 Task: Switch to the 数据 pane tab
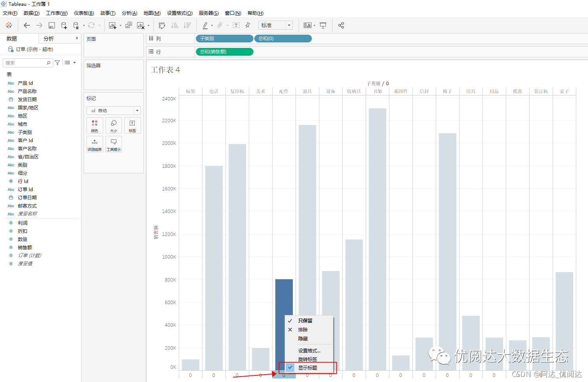coord(19,39)
